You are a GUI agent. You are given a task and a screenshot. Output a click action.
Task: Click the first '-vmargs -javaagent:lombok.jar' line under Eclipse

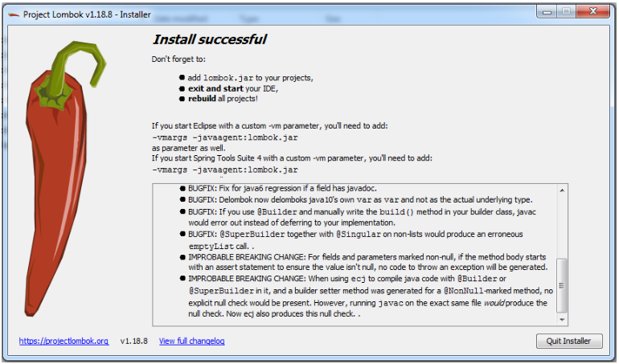(x=225, y=137)
